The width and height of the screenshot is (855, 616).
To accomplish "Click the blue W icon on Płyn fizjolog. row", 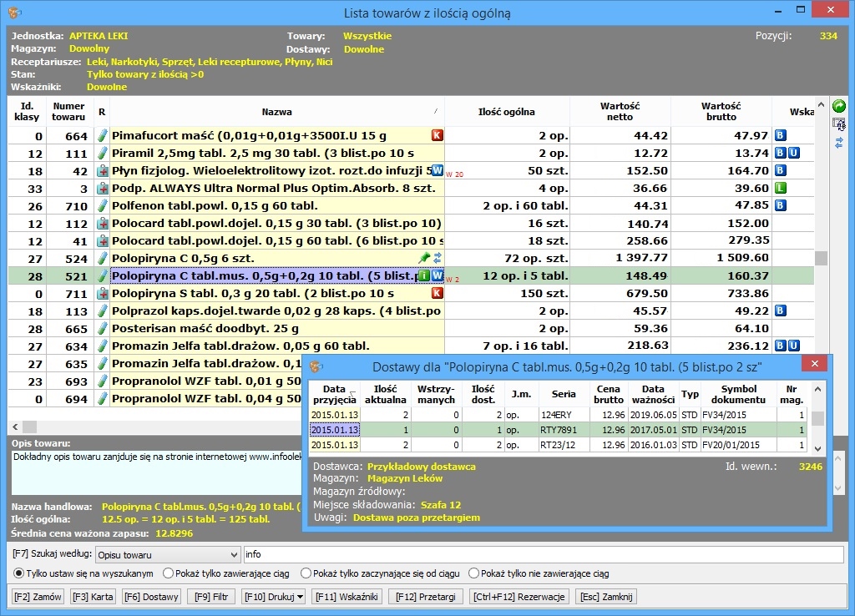I will [x=437, y=170].
